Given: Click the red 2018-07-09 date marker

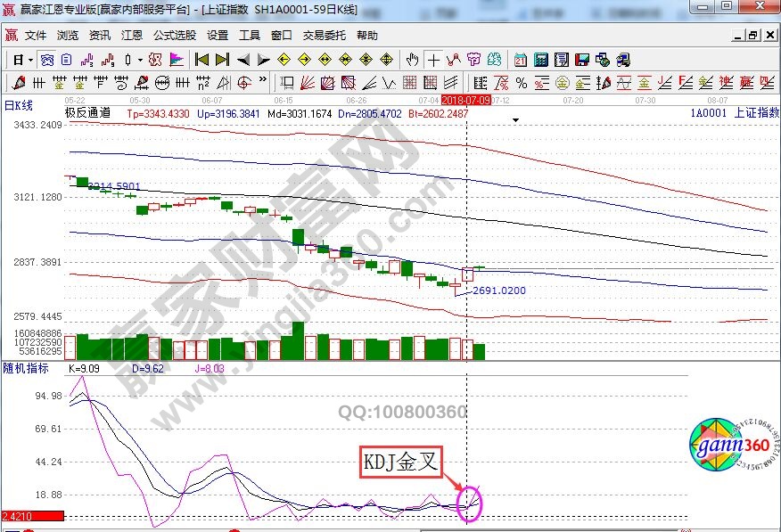Looking at the screenshot, I should pos(465,101).
